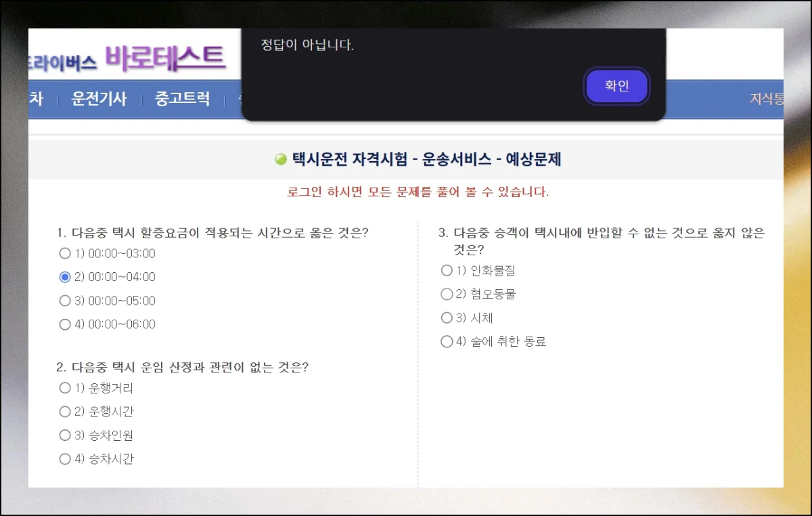812x516 pixels.
Task: Open 지식통 link in navigation bar
Action: 766,99
